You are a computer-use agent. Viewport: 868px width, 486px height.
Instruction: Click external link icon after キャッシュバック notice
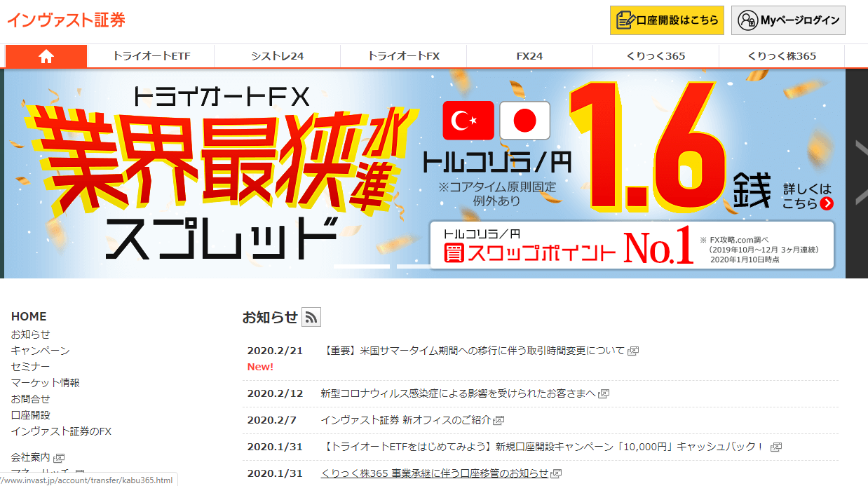coord(775,447)
